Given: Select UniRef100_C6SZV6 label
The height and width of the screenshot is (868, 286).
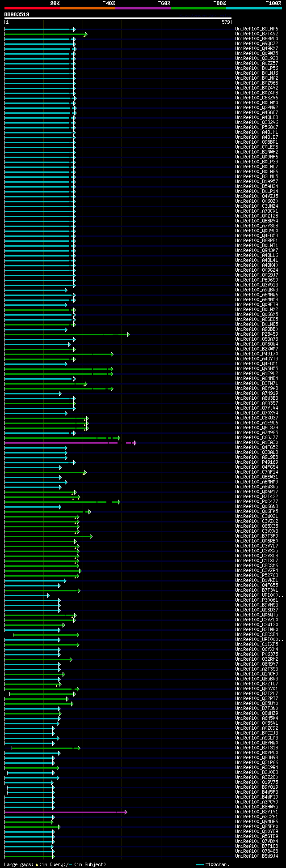Looking at the screenshot, I should (x=257, y=98).
